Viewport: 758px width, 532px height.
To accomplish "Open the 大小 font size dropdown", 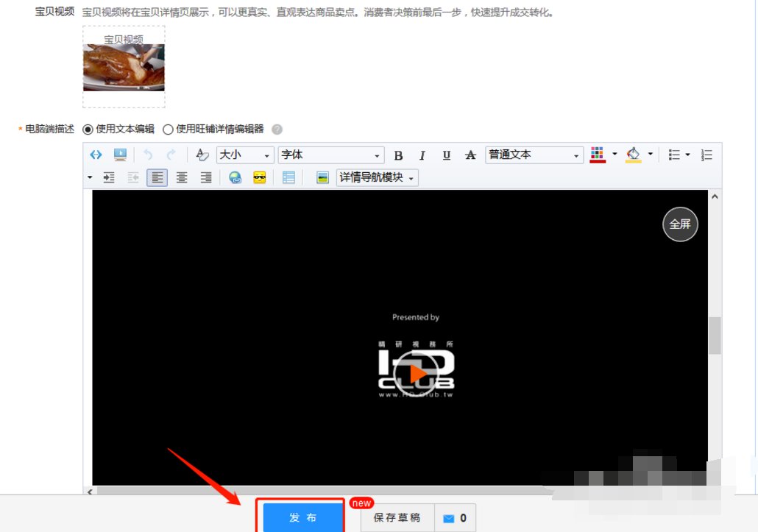I will pos(245,155).
